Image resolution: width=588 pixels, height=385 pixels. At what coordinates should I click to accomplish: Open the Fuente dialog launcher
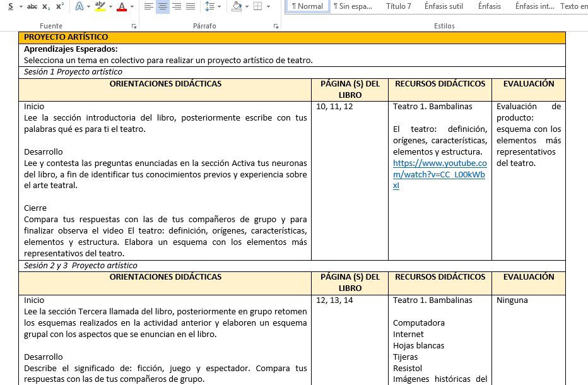click(x=134, y=27)
